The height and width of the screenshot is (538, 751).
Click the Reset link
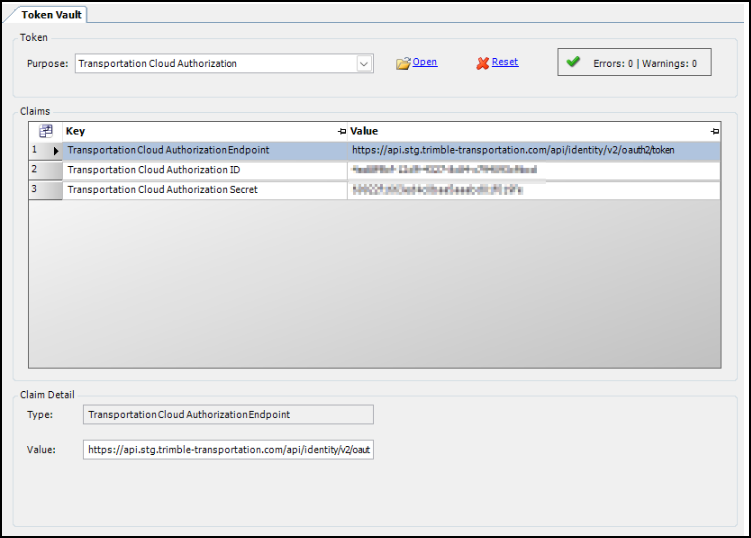coord(505,62)
